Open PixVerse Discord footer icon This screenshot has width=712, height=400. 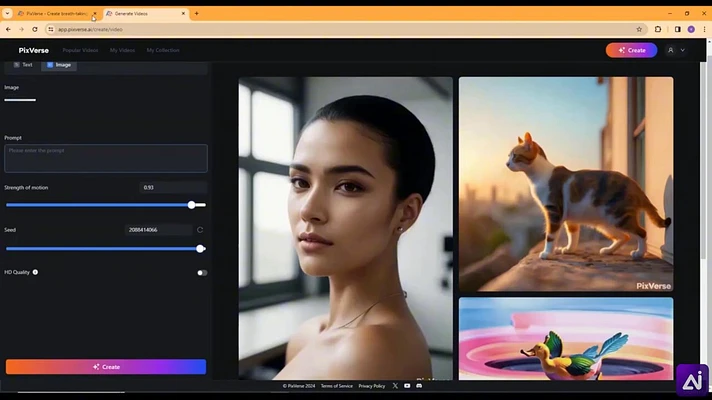pos(419,386)
